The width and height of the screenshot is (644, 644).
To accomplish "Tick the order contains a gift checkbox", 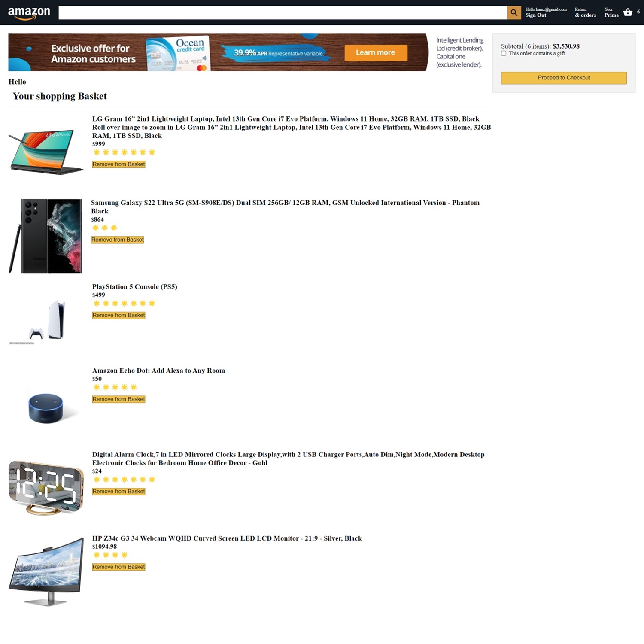I will (504, 53).
